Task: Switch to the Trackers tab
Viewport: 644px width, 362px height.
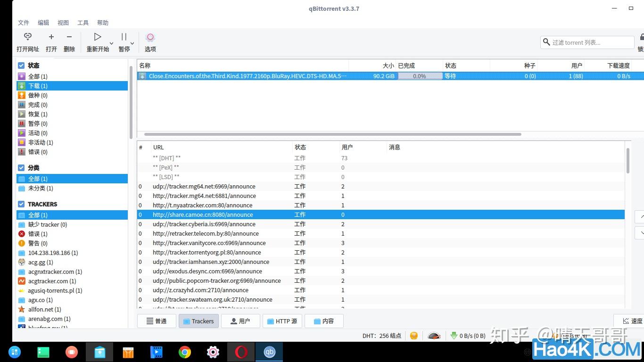Action: pos(198,321)
